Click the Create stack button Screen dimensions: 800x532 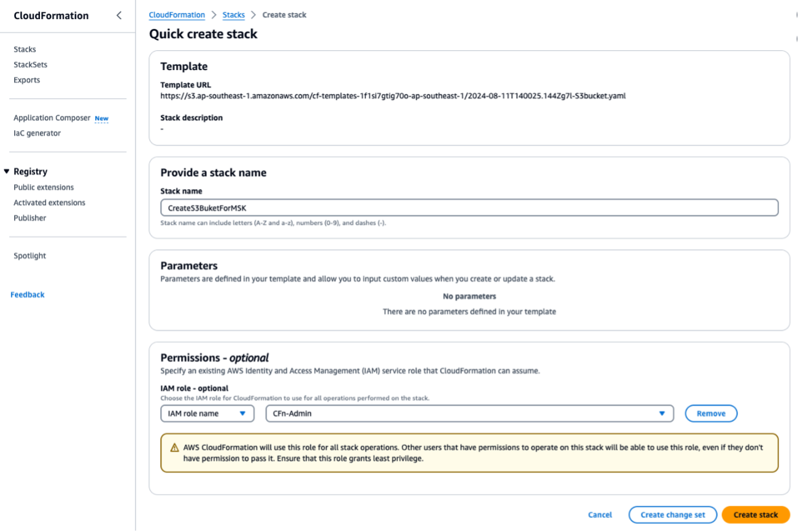756,515
